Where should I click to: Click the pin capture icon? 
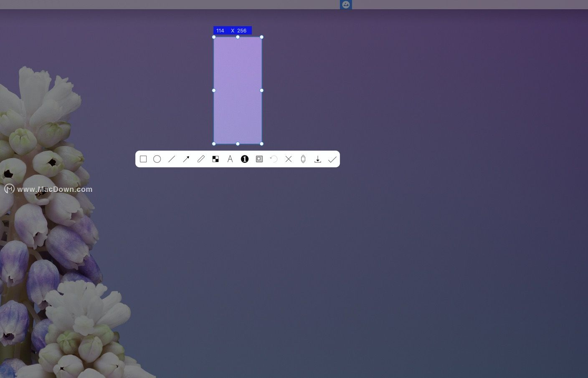(303, 159)
